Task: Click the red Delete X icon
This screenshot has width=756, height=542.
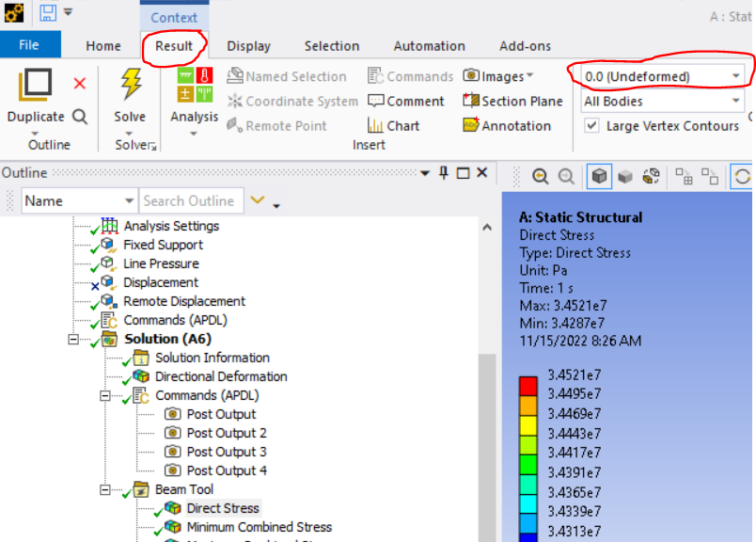Action: [80, 84]
